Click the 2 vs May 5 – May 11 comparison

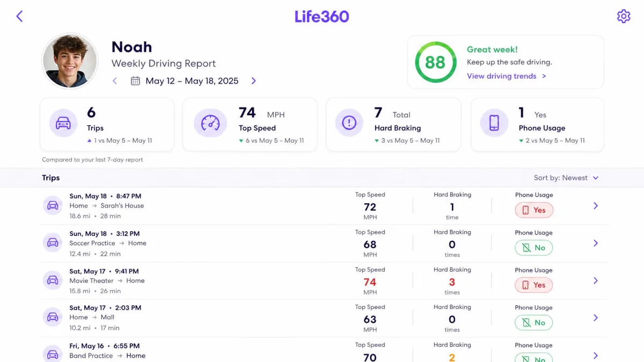point(552,141)
